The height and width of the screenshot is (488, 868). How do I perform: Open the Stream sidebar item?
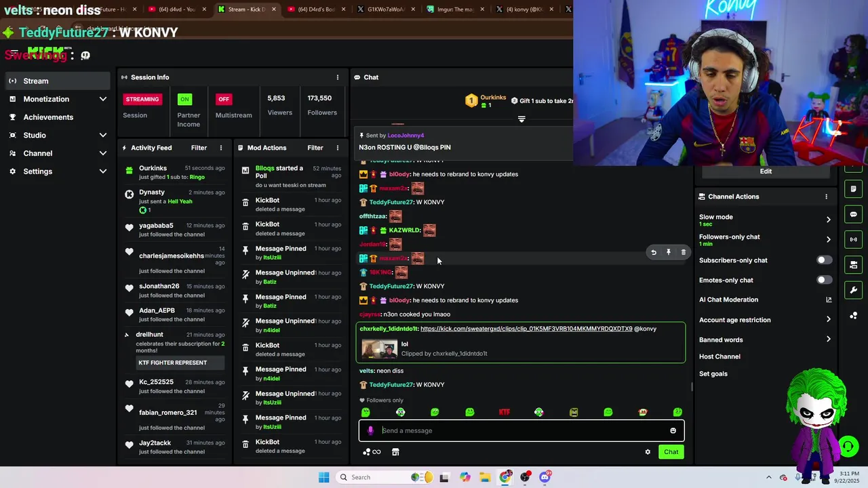(57, 81)
